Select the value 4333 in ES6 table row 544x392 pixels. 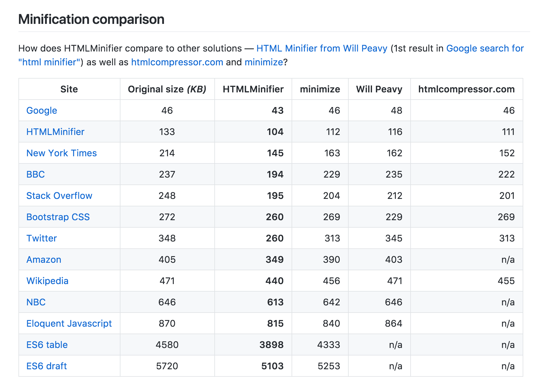tap(329, 345)
